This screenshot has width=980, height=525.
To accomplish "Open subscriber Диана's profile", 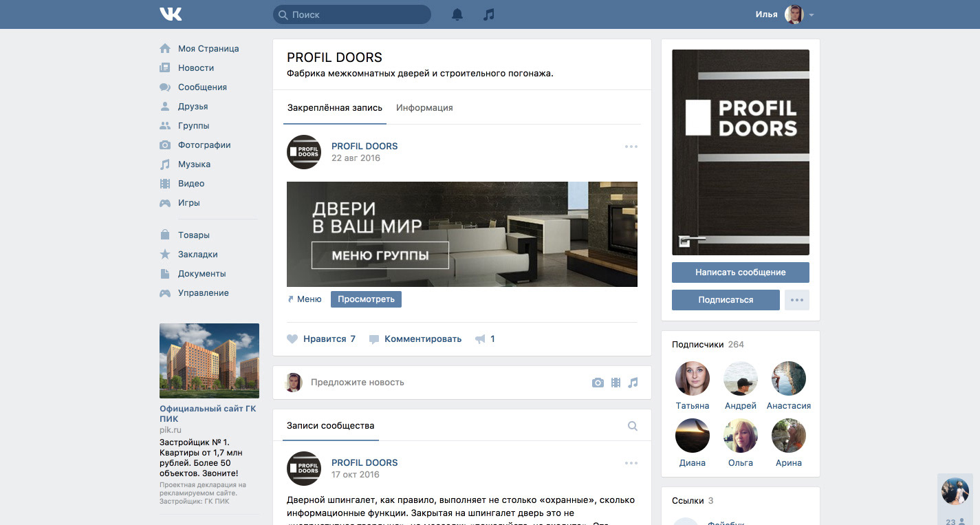I will (x=693, y=436).
